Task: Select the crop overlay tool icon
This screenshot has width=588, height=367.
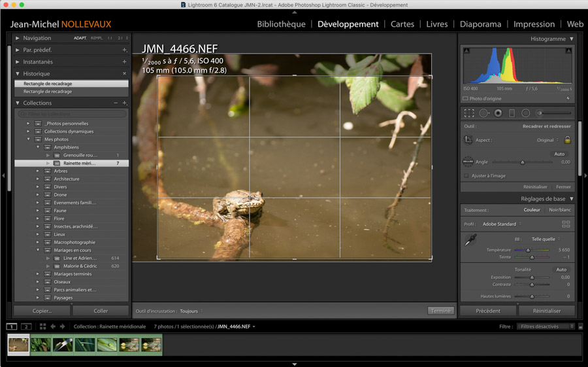Action: coord(469,113)
